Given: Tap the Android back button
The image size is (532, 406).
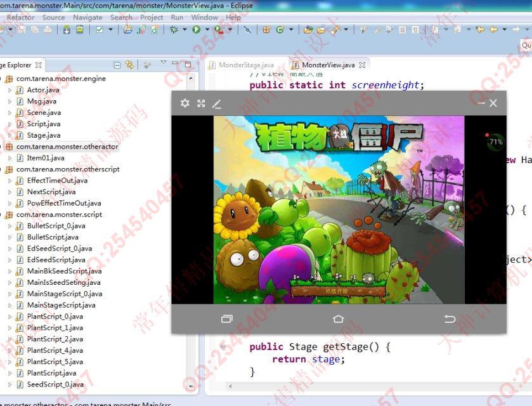Looking at the screenshot, I should (450, 318).
